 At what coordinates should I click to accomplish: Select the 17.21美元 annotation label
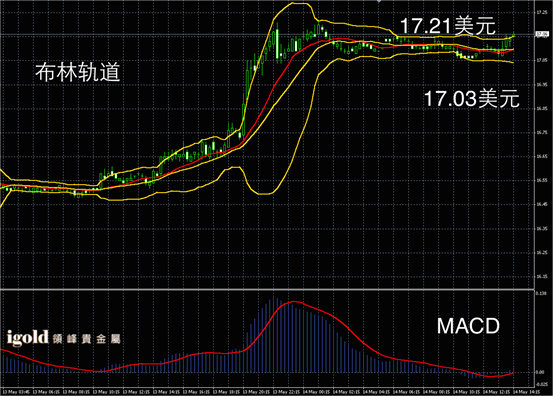448,26
